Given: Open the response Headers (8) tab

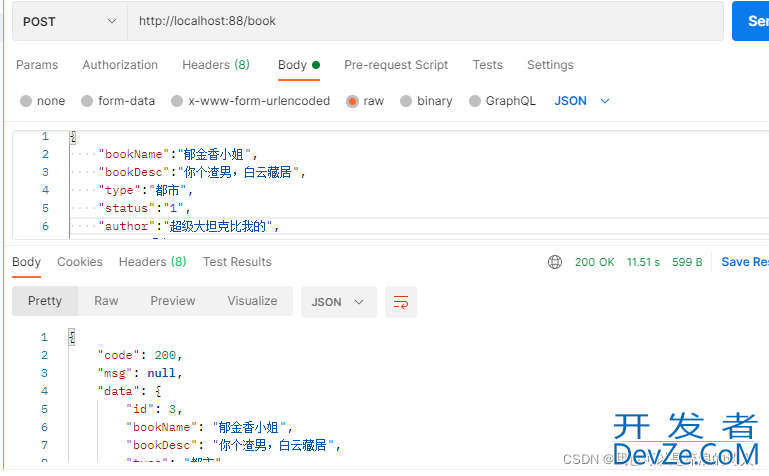Looking at the screenshot, I should coord(153,262).
